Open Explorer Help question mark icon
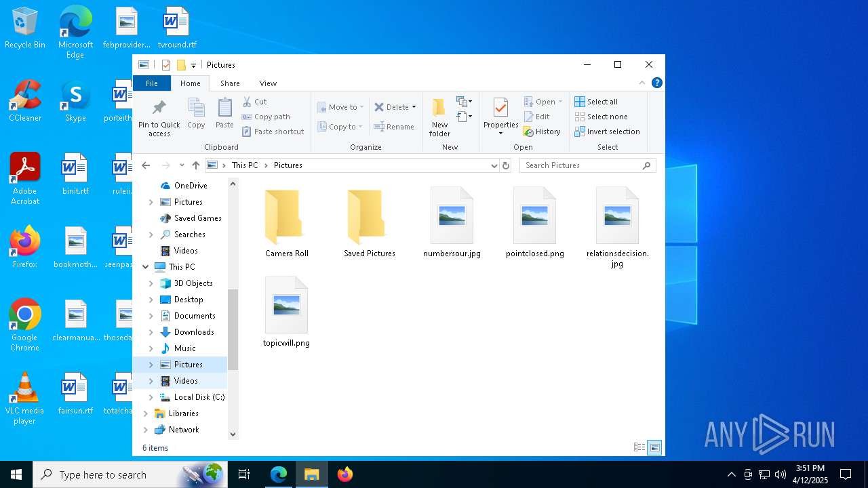 (656, 83)
